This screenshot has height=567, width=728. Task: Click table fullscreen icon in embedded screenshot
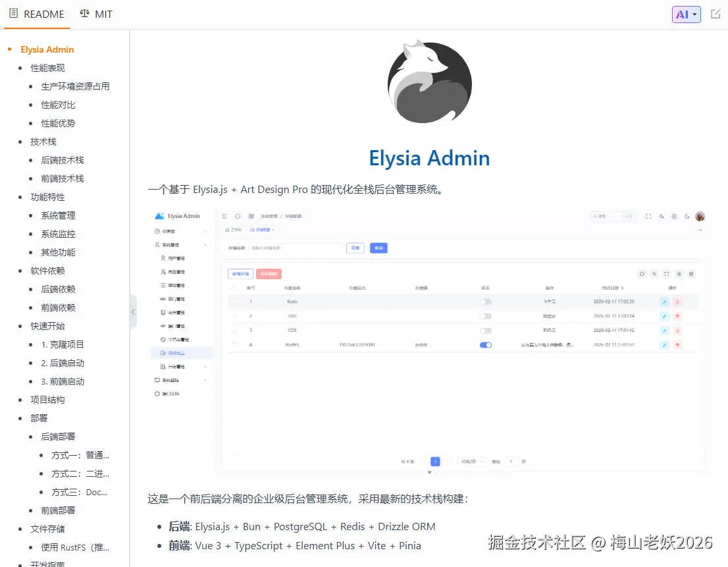[x=666, y=274]
